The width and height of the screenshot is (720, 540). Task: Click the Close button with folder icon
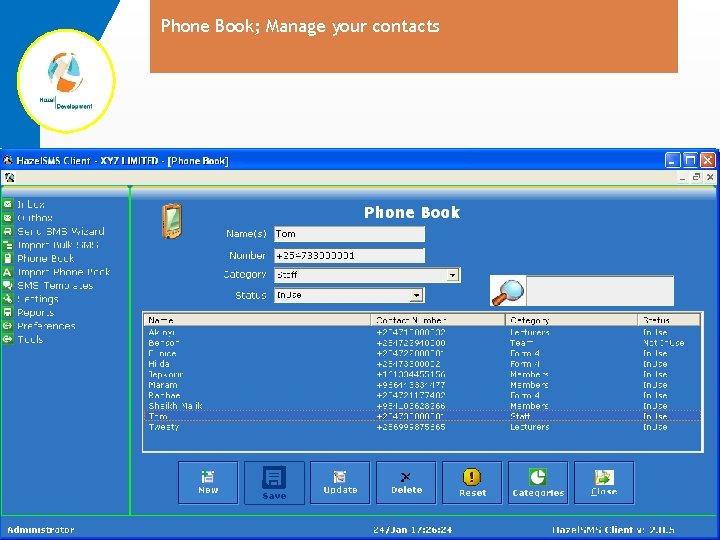[604, 483]
